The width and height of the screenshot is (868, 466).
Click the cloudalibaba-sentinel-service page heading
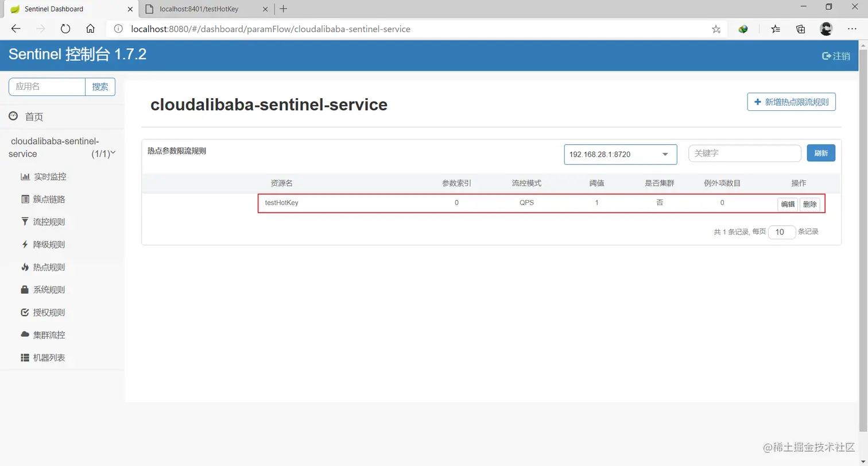pos(269,105)
